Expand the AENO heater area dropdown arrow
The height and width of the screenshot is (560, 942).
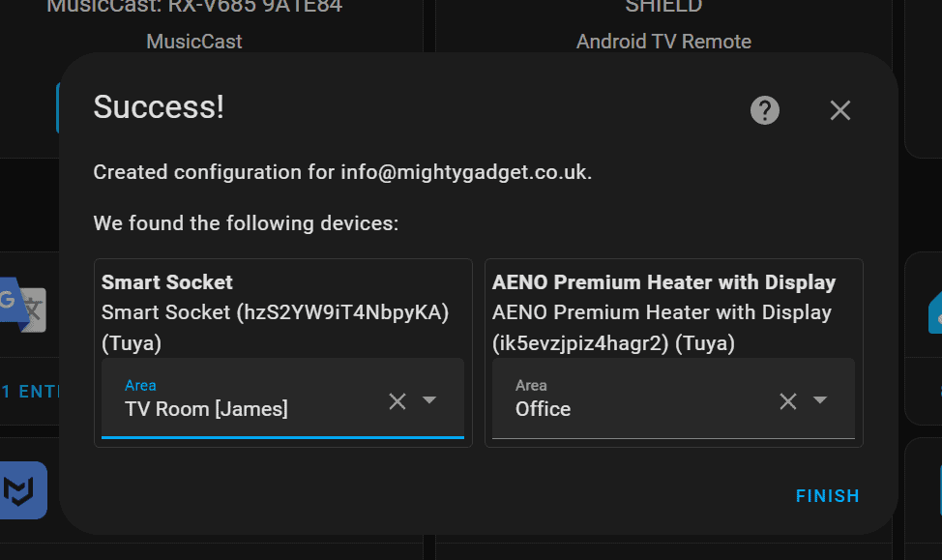[820, 400]
